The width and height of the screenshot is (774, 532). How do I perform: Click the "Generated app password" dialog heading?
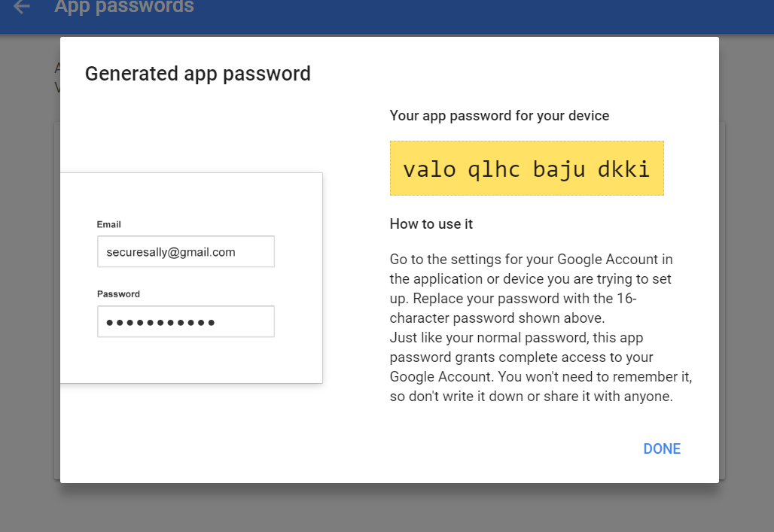pyautogui.click(x=197, y=74)
